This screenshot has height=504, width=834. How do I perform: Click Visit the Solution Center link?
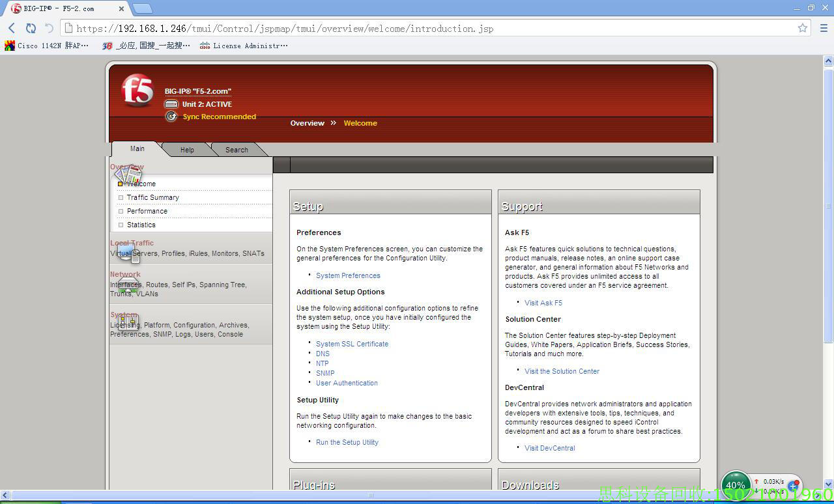tap(562, 371)
